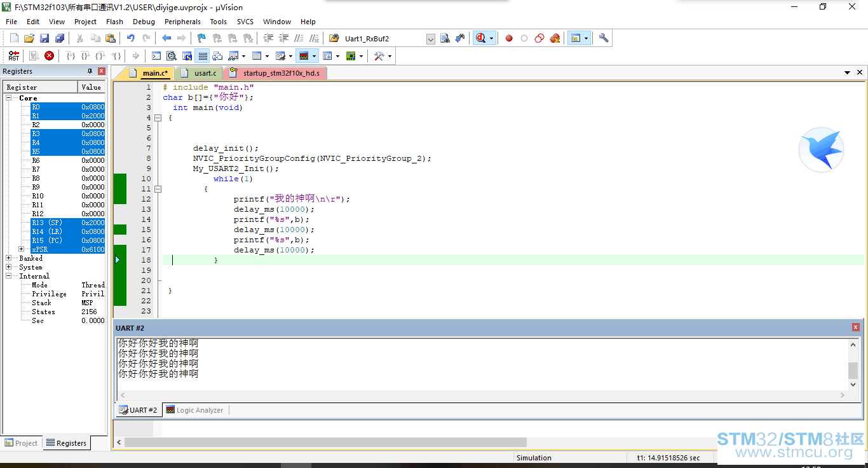Open the Watch windows dropdown arrow
The width and height of the screenshot is (868, 468).
[x=243, y=56]
